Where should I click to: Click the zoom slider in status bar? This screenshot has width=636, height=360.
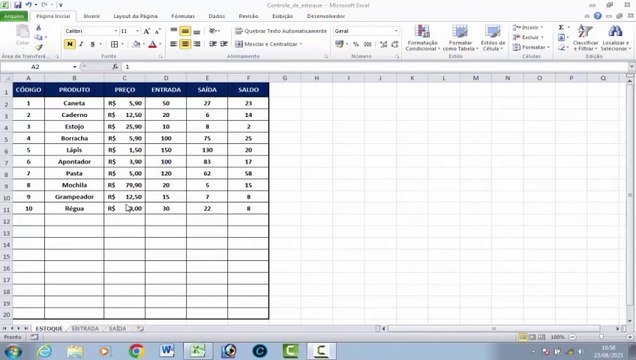pyautogui.click(x=601, y=337)
